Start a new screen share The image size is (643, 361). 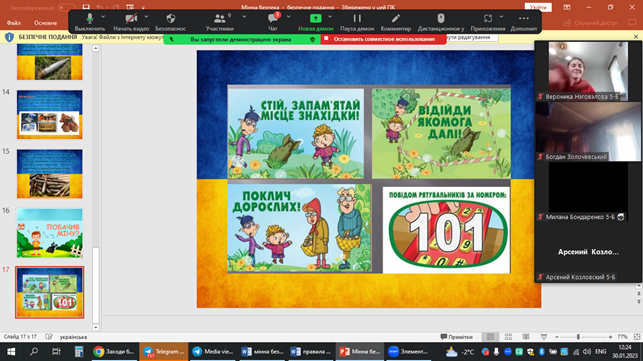tap(316, 22)
